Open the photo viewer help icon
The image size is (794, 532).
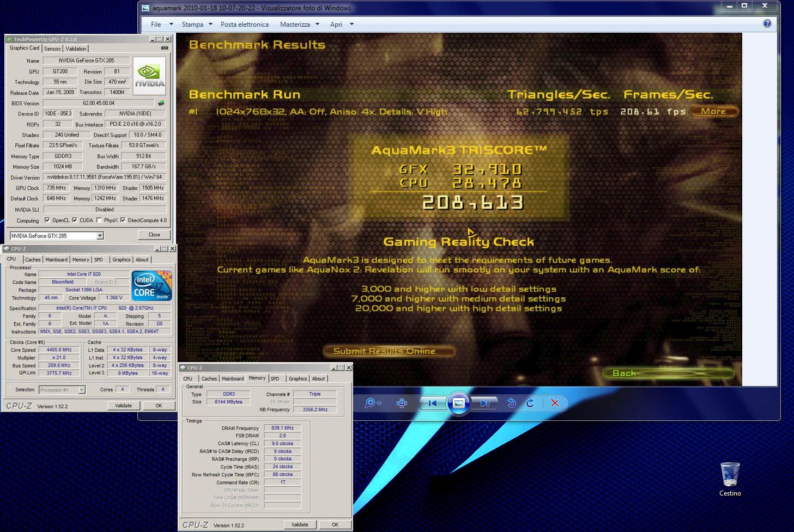click(x=767, y=23)
